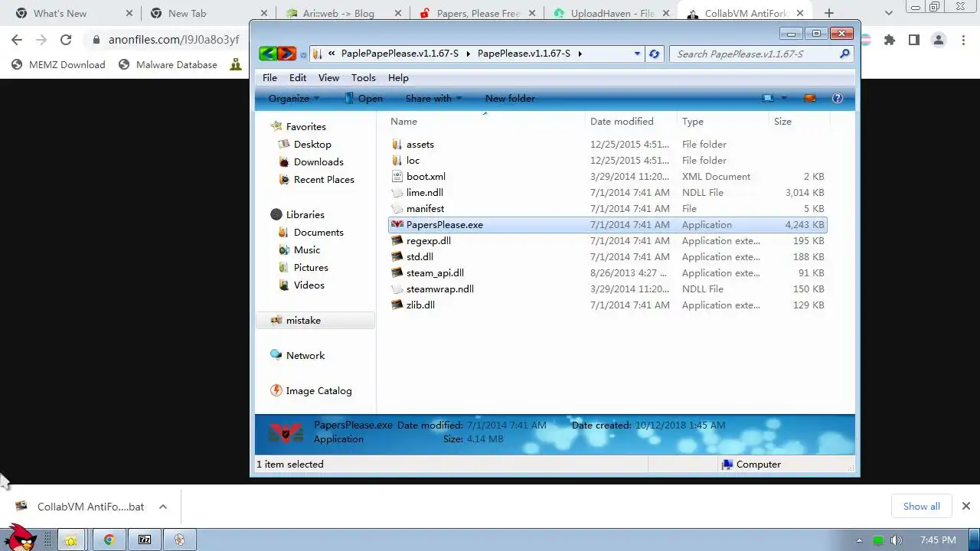The image size is (980, 551).
Task: Select Favorites in the navigation pane
Action: pos(305,126)
